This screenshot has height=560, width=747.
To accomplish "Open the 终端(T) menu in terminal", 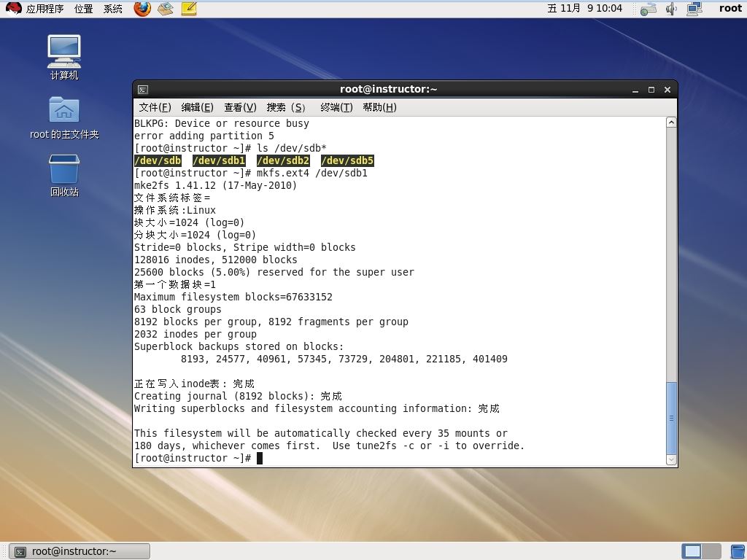I will tap(336, 108).
